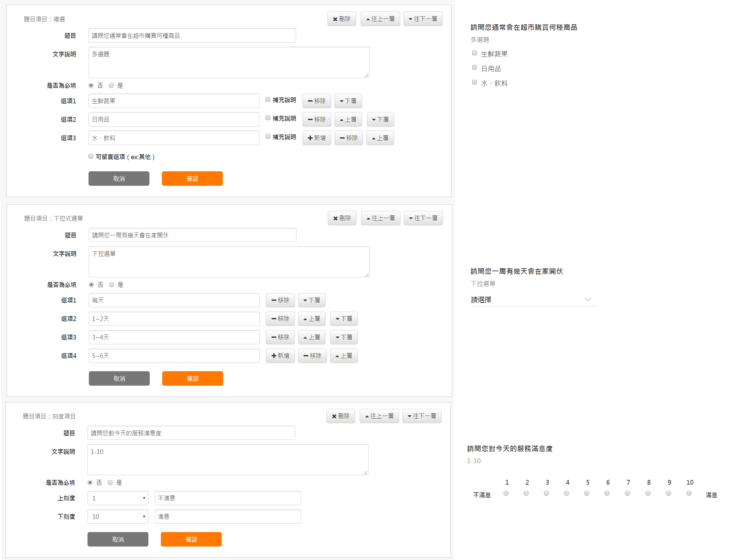735x560 pixels.
Task: Click 新增 to add option after 水、飲料
Action: [316, 138]
